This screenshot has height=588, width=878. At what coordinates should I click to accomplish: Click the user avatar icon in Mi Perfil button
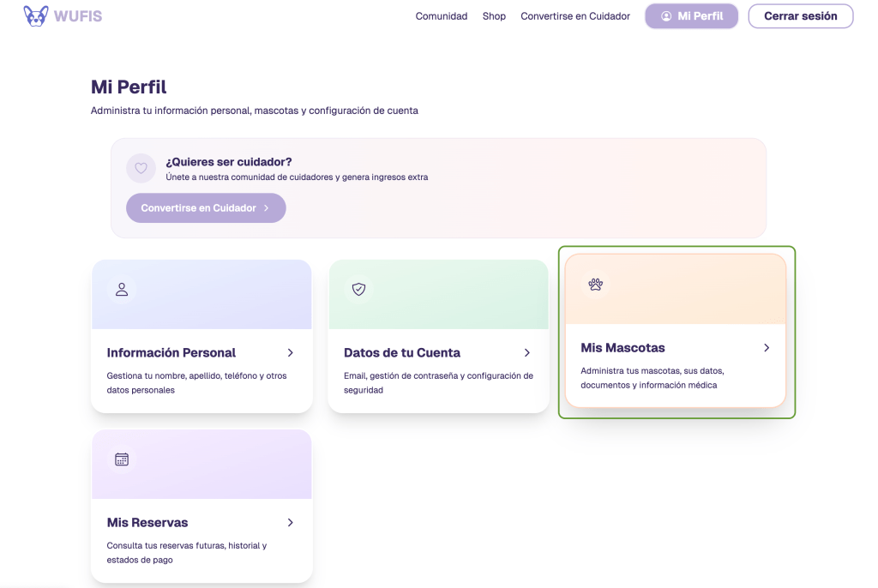pos(666,16)
